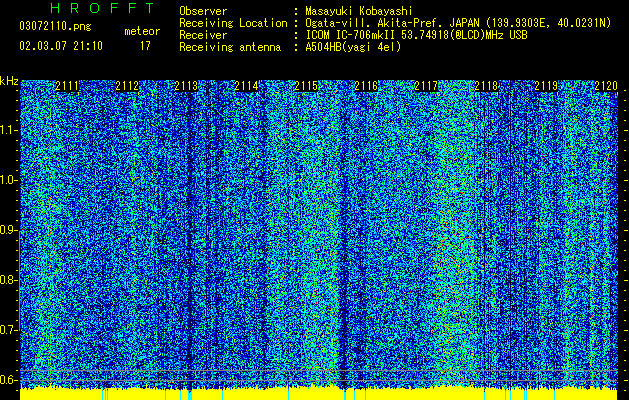Click the 2116 time marker

(366, 85)
